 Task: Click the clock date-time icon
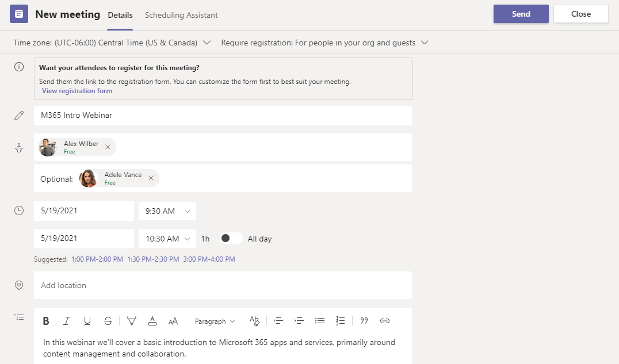coord(19,210)
